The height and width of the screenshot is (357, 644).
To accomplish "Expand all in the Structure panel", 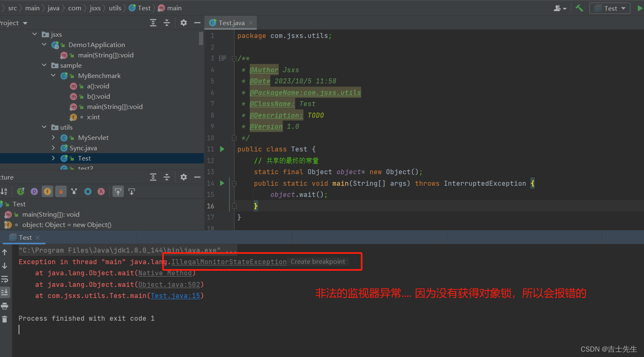I will [x=153, y=177].
